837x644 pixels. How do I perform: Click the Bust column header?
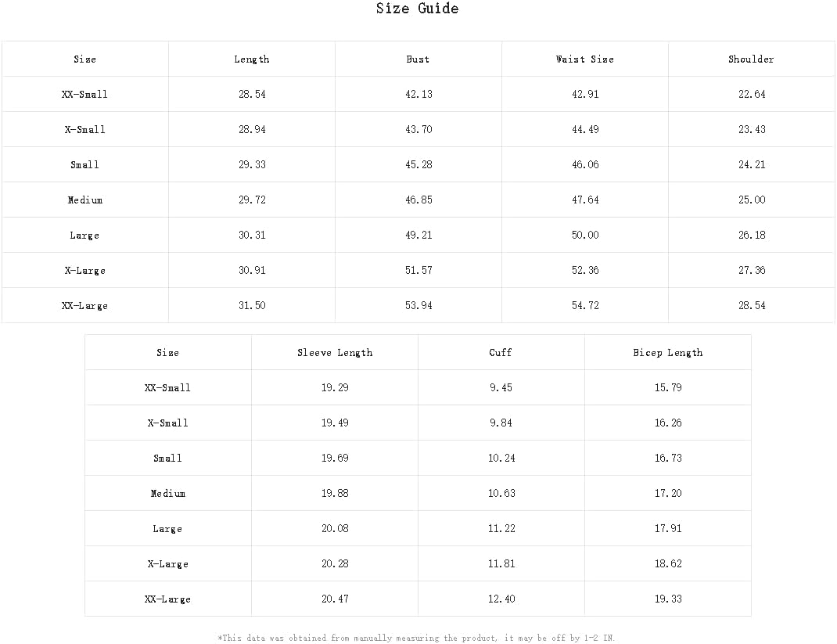[419, 59]
